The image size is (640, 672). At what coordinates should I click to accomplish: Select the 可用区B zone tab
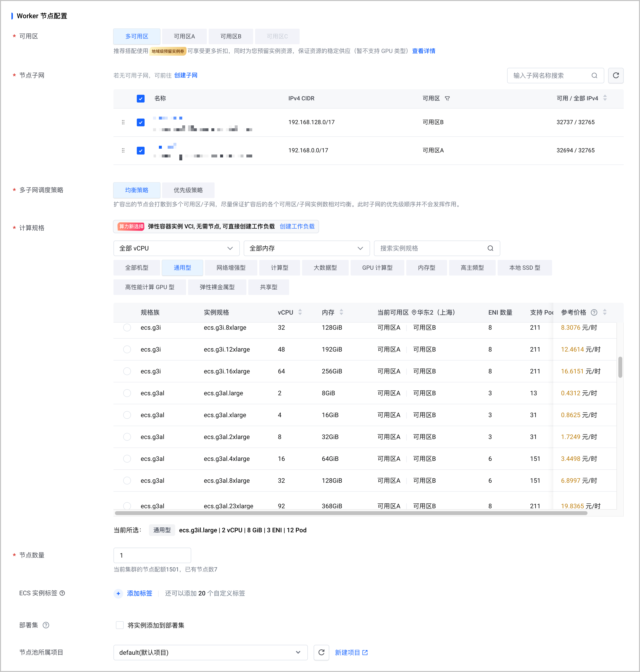(231, 36)
